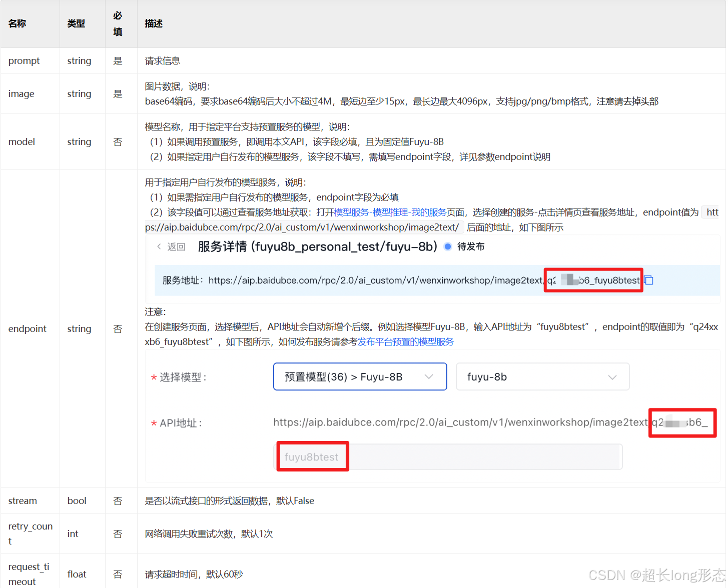This screenshot has width=728, height=588.
Task: Expand the 预置模型(36) > Fuyu-8B dropdown
Action: click(x=360, y=376)
